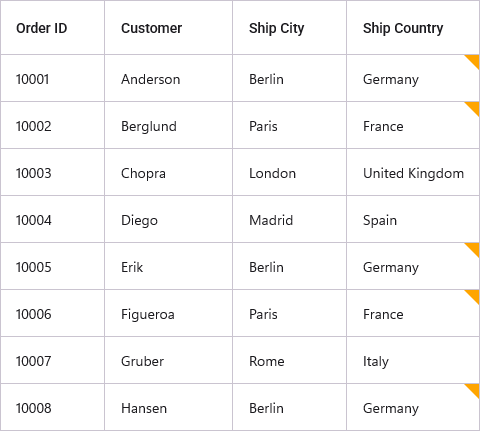Select the cell containing Anderson
This screenshot has width=480, height=431.
[168, 78]
